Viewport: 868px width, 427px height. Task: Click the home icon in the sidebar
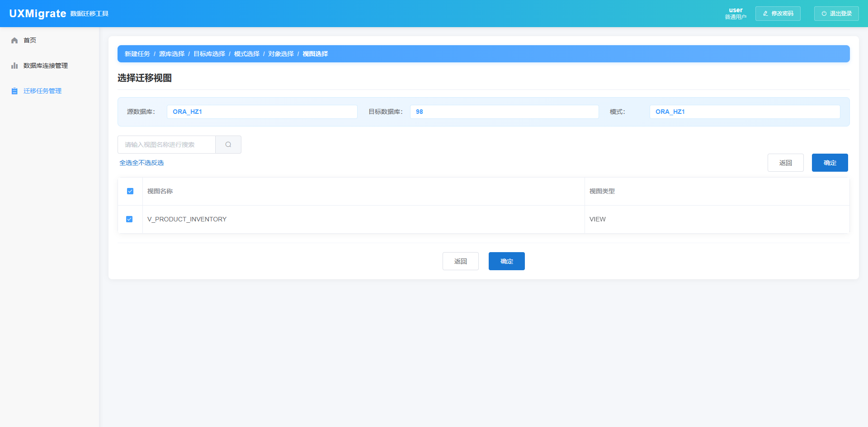coord(14,41)
